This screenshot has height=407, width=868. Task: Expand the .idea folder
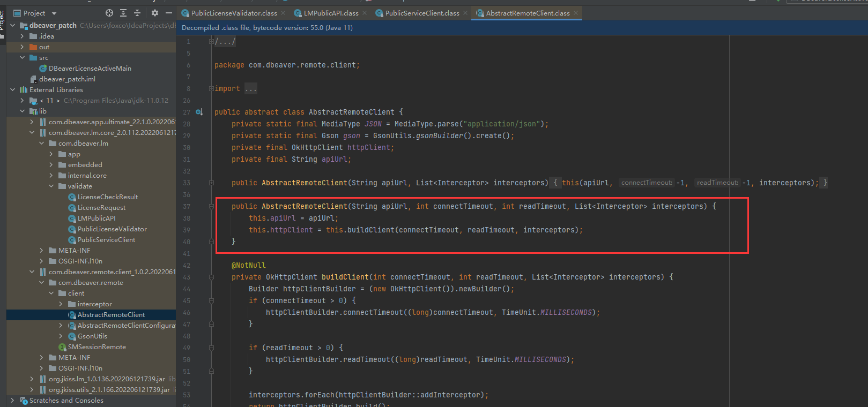pos(22,36)
